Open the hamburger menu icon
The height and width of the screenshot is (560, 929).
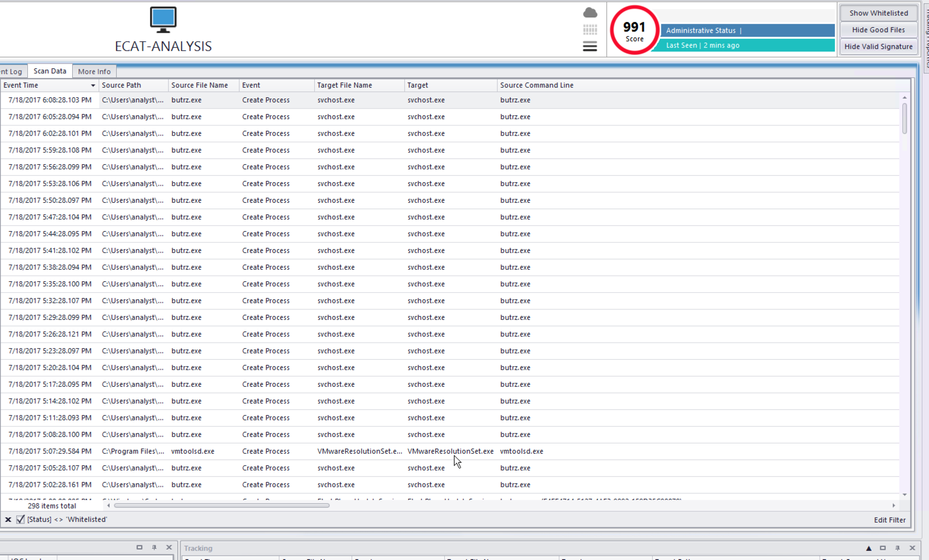point(590,46)
